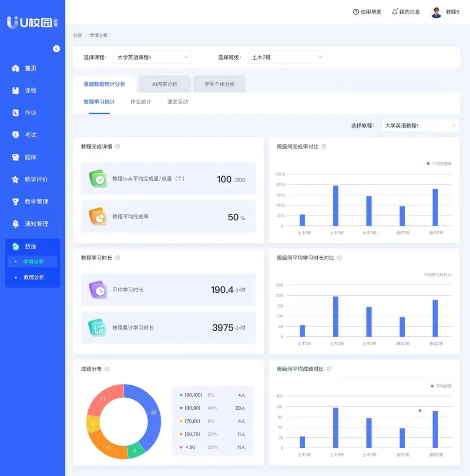The width and height of the screenshot is (470, 476).
Task: Open the 考试 exam sidebar icon
Action: point(16,135)
